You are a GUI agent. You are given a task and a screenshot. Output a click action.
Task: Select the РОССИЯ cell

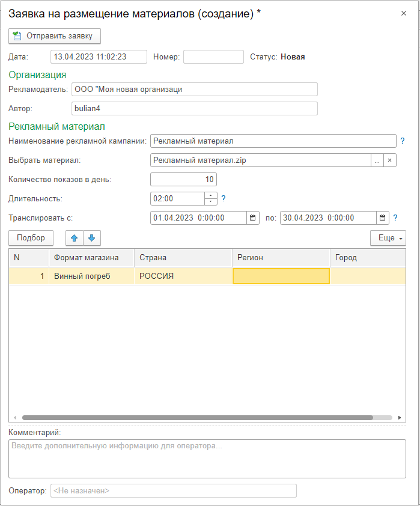(x=183, y=276)
